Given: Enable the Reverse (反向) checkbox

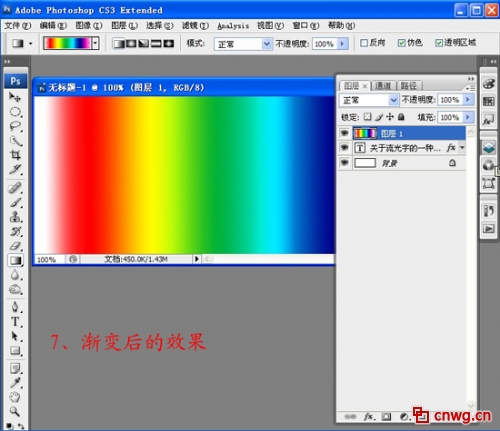Looking at the screenshot, I should tap(364, 43).
